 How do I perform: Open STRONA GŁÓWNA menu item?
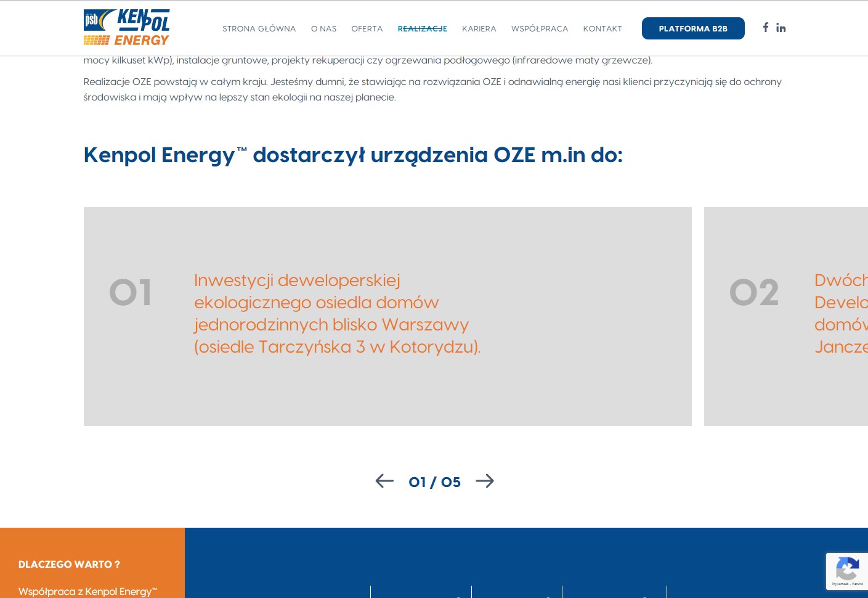click(259, 29)
